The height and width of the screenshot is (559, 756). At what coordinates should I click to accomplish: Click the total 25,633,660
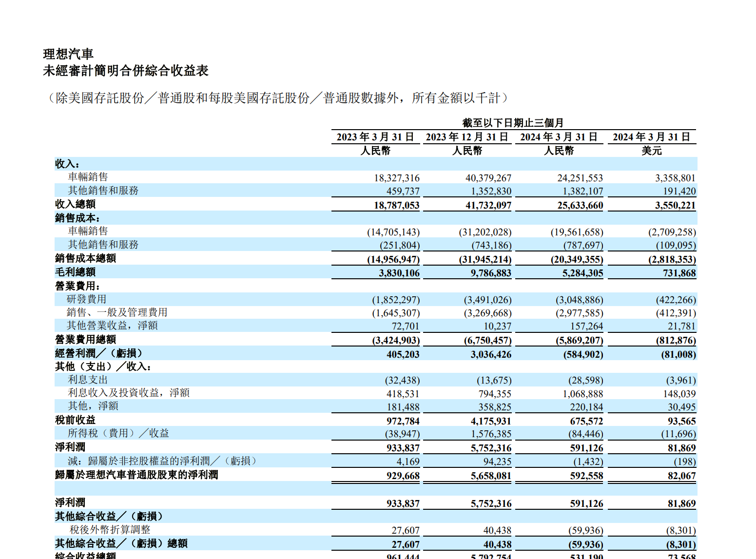coord(580,205)
